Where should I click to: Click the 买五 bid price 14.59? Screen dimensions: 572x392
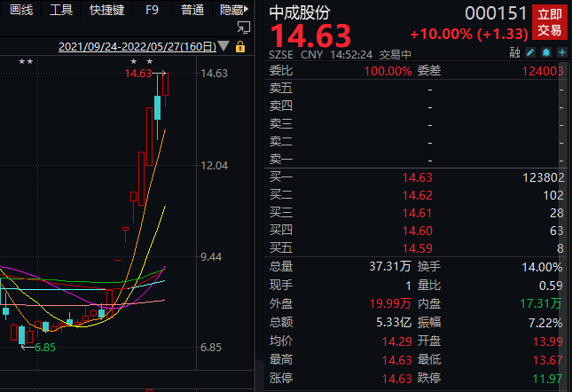coord(417,248)
